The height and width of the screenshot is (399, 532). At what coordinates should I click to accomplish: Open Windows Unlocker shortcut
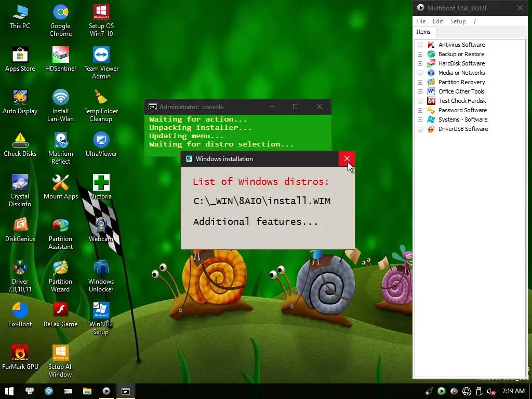(101, 276)
